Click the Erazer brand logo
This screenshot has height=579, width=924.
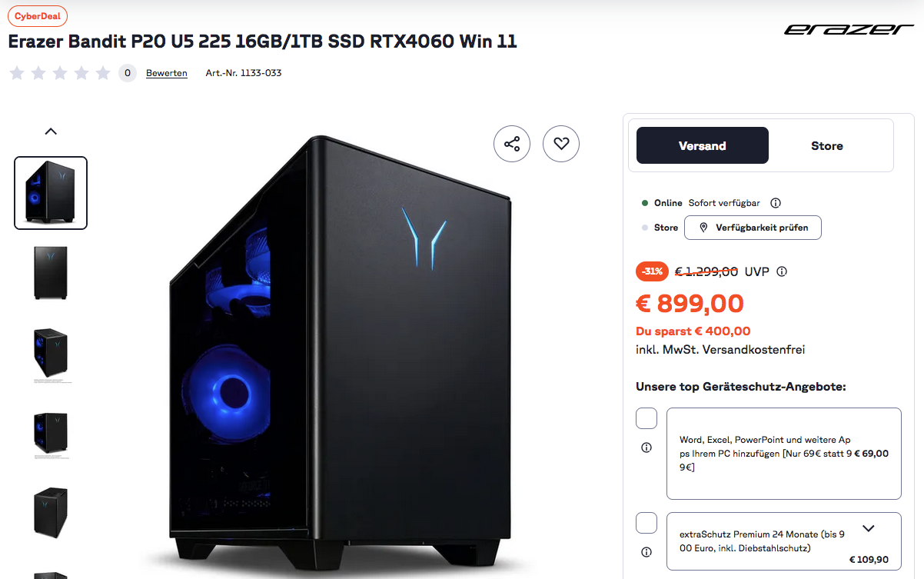849,29
